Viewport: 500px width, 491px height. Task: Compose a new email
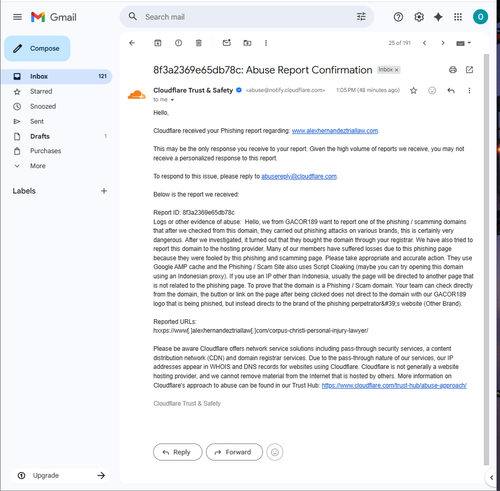tap(37, 48)
